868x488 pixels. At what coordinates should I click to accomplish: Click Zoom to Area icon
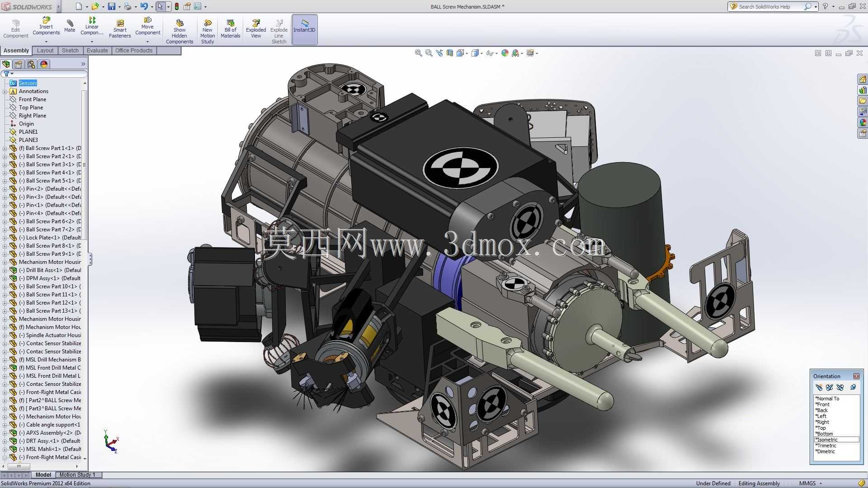pos(429,53)
